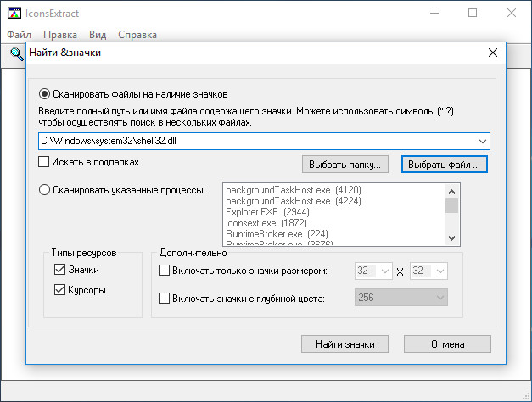
Task: Select Сканировать указанные процессы radio option
Action: click(45, 189)
